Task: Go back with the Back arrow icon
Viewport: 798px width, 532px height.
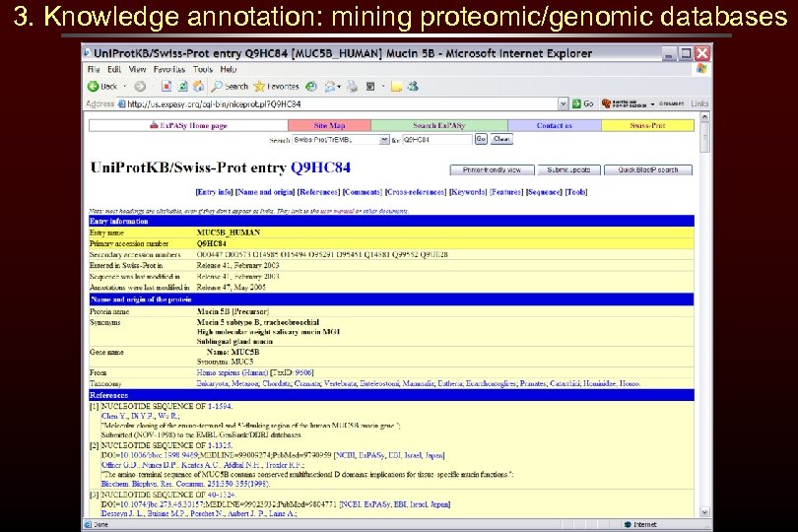Action: pos(94,87)
